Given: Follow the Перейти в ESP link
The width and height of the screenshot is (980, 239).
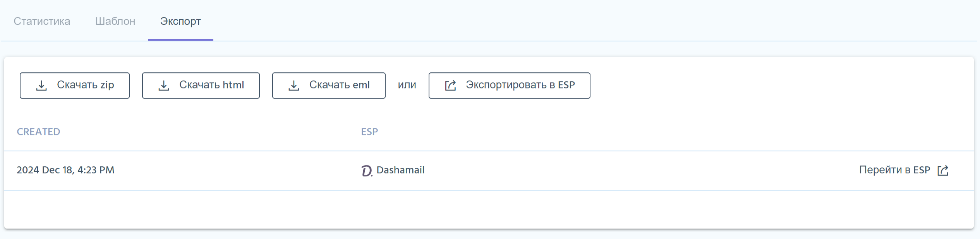Looking at the screenshot, I should [894, 170].
